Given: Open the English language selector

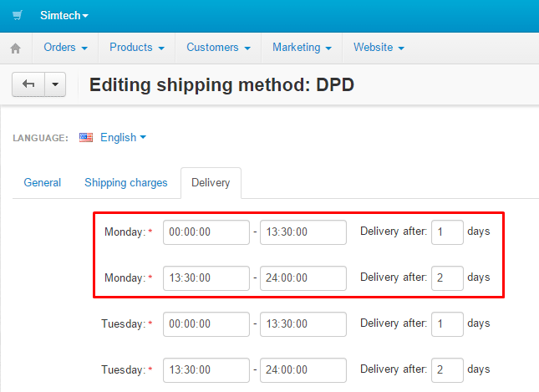Looking at the screenshot, I should (123, 137).
